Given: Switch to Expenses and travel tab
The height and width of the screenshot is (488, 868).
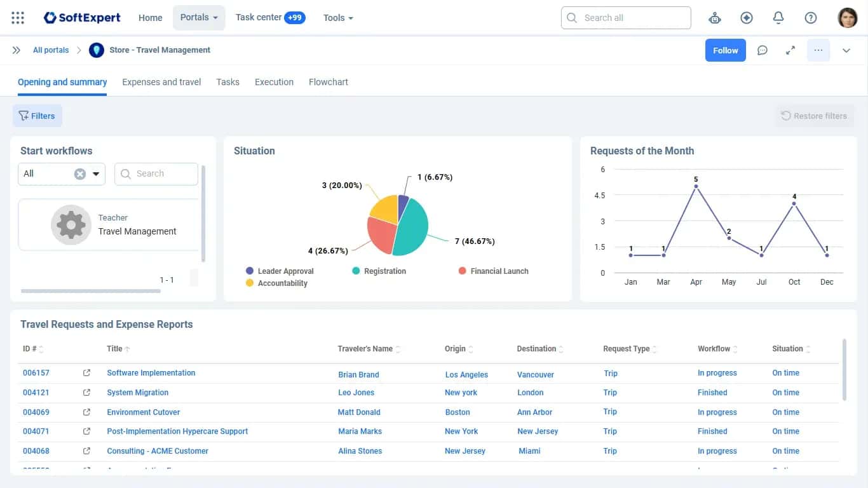Looking at the screenshot, I should coord(161,82).
